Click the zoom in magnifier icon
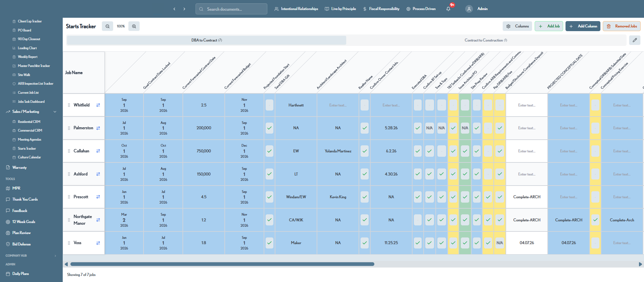644x282 pixels. pyautogui.click(x=134, y=26)
